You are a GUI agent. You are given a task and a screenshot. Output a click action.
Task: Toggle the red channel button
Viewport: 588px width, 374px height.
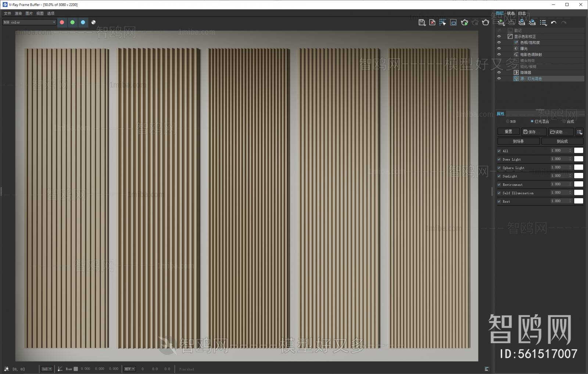(62, 22)
